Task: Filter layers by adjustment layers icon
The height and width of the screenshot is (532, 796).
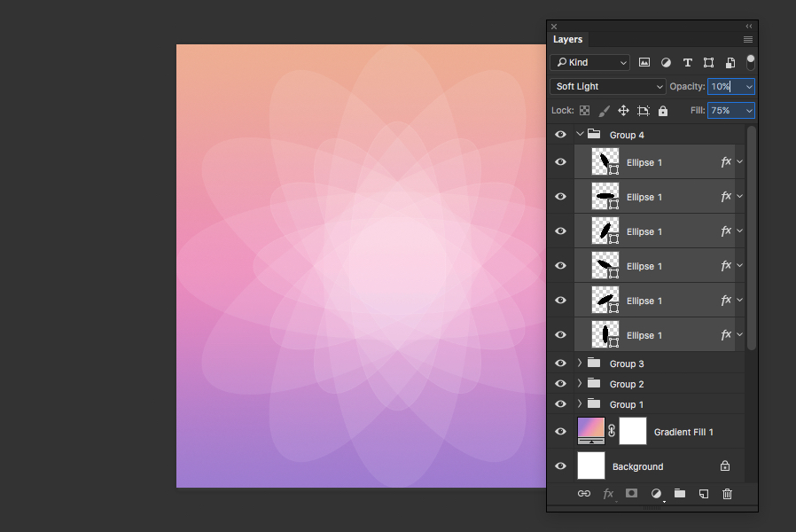Action: pos(666,62)
